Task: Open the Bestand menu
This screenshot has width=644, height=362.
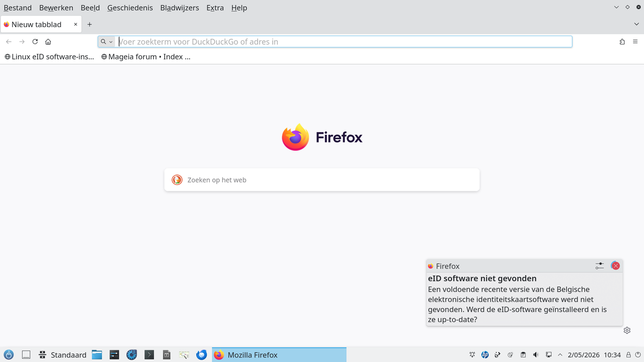Action: [x=18, y=8]
